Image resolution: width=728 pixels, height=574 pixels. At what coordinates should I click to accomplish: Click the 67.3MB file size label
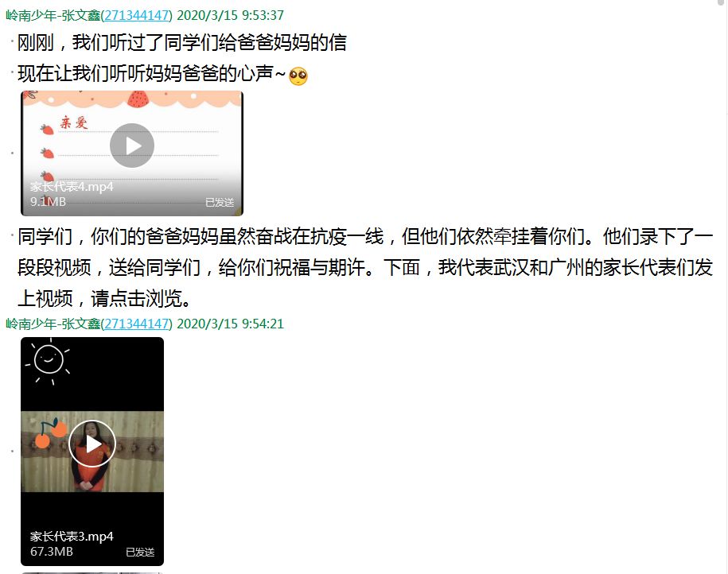point(52,552)
